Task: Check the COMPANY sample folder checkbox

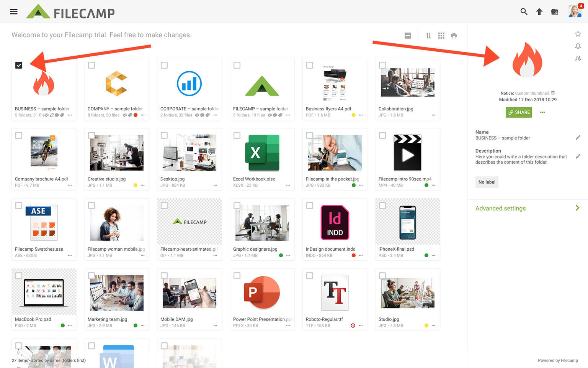Action: [x=91, y=65]
